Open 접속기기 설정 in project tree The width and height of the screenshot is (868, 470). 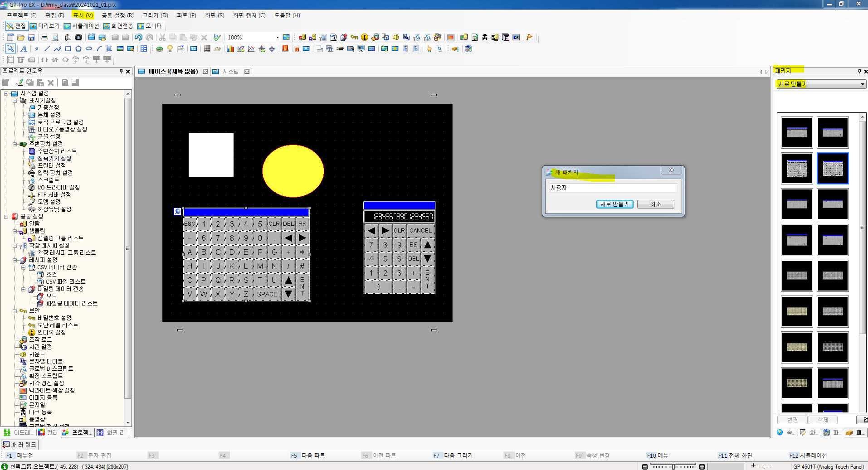click(x=54, y=158)
